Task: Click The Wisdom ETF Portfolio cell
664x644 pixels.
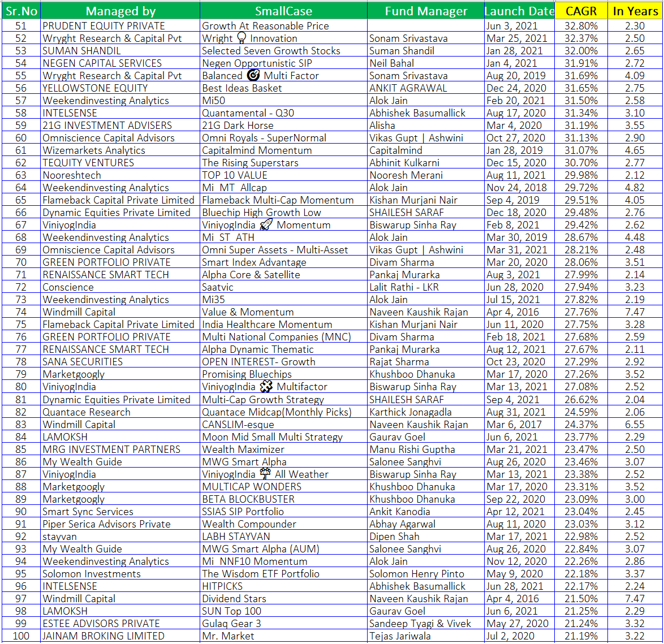Action: (283, 574)
